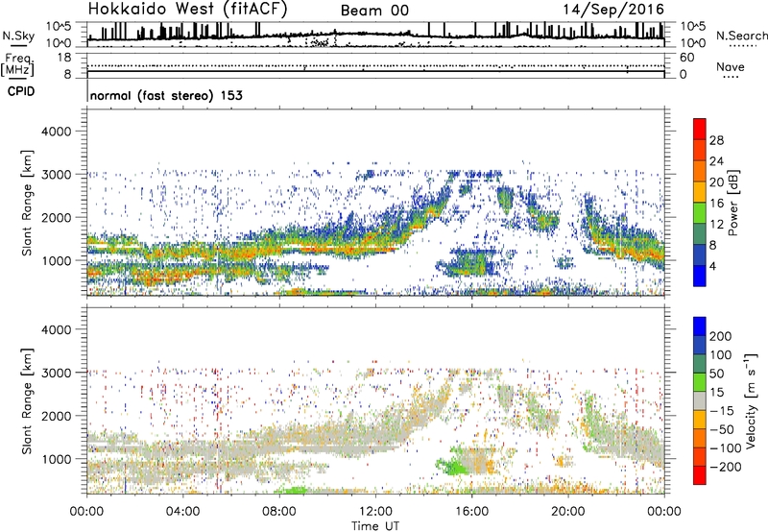Viewport: 768px width, 532px height.
Task: Click the '20:00' time tick label
Action: pyautogui.click(x=567, y=512)
